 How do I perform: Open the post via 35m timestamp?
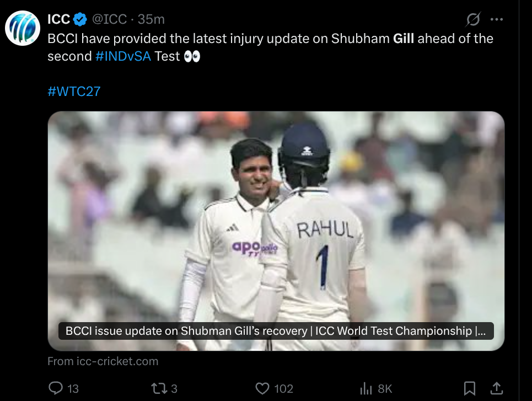(x=152, y=20)
